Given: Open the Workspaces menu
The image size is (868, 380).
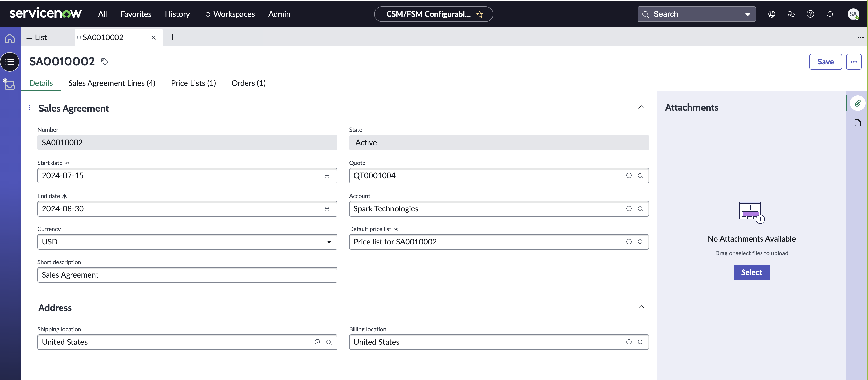Looking at the screenshot, I should point(230,14).
